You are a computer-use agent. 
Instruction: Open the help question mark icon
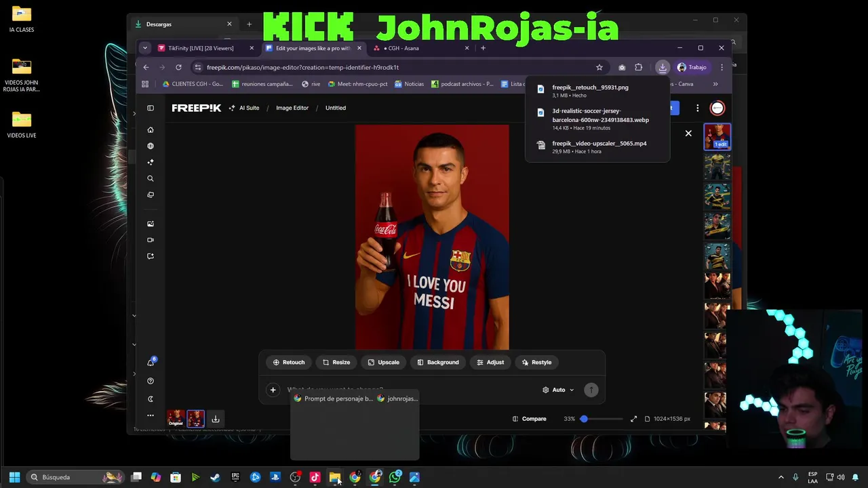pos(151,381)
